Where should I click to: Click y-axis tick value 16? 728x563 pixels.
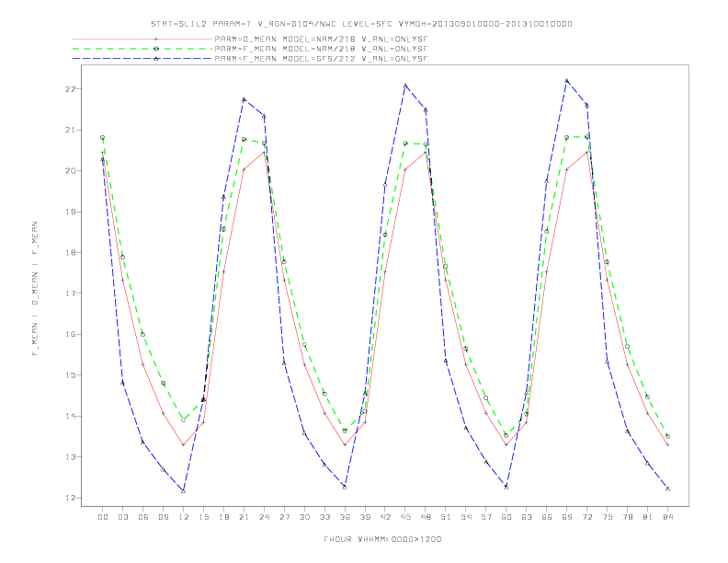coord(71,334)
